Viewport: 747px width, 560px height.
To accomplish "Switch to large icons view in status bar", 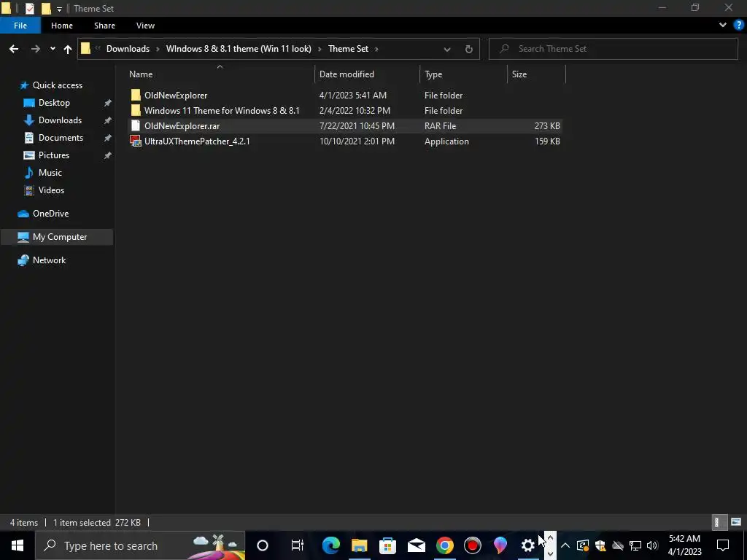I will pos(736,522).
